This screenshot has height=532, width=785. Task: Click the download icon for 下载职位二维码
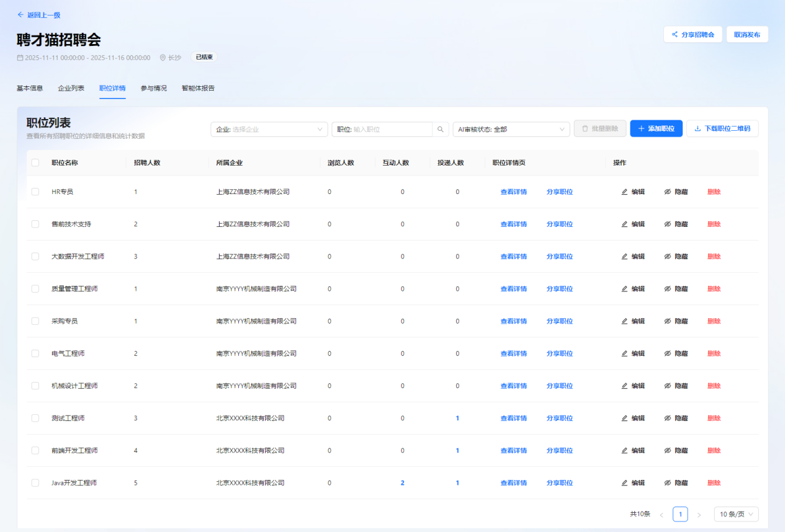coord(698,129)
